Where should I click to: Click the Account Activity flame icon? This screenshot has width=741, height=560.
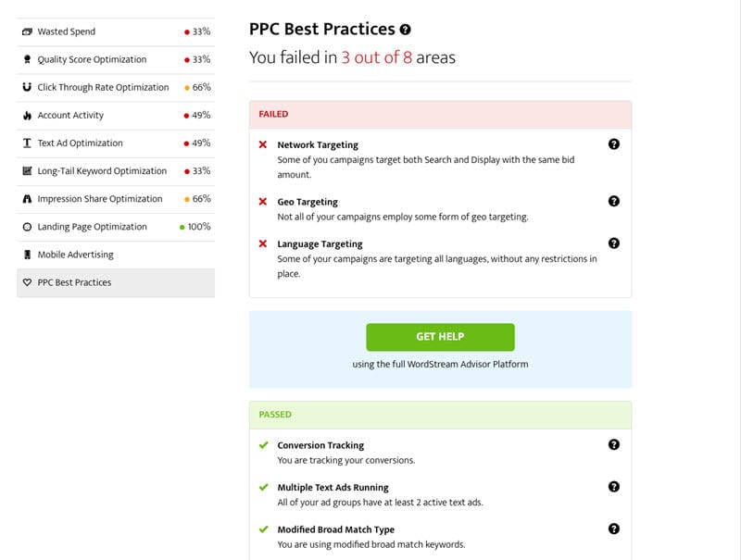click(x=27, y=115)
